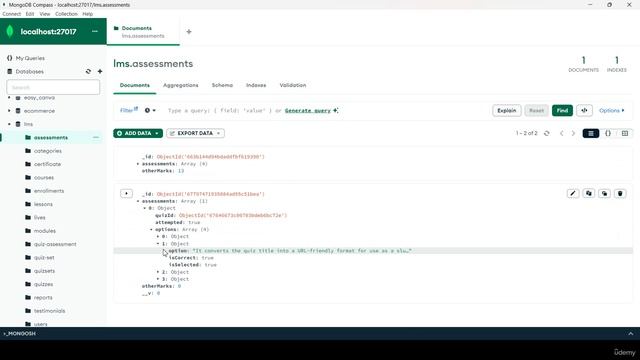Viewport: 640px width, 360px height.
Task: Go to previous page of documents
Action: [561, 133]
